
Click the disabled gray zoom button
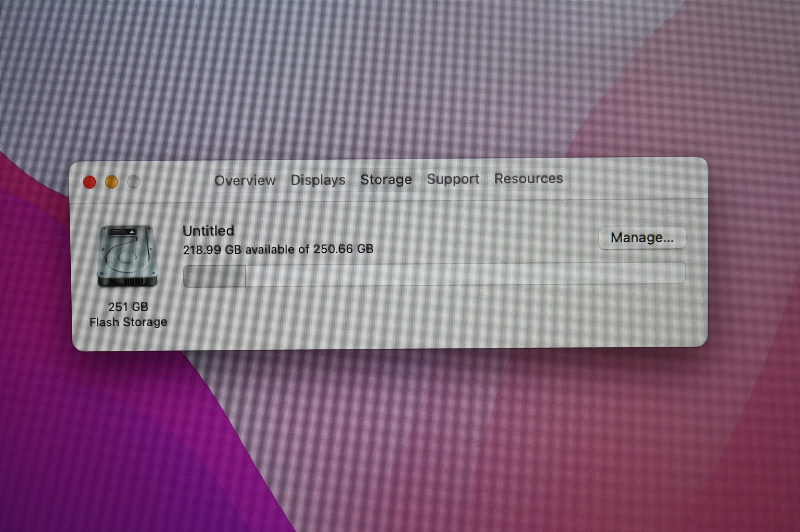[134, 182]
